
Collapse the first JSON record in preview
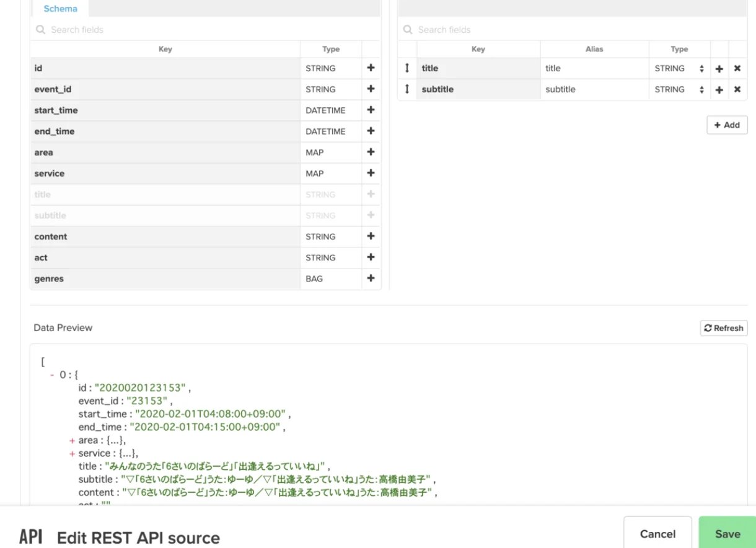[x=52, y=375]
